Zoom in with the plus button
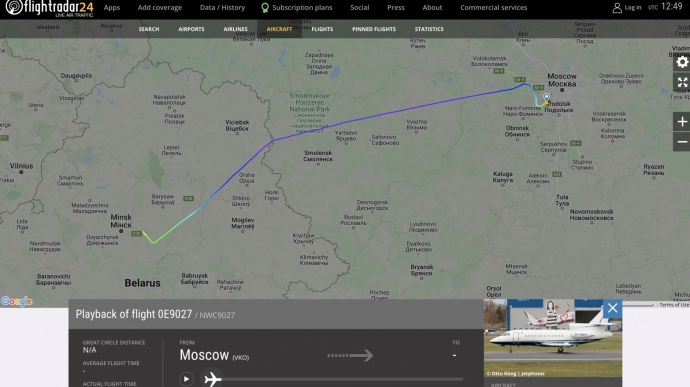 click(x=682, y=122)
